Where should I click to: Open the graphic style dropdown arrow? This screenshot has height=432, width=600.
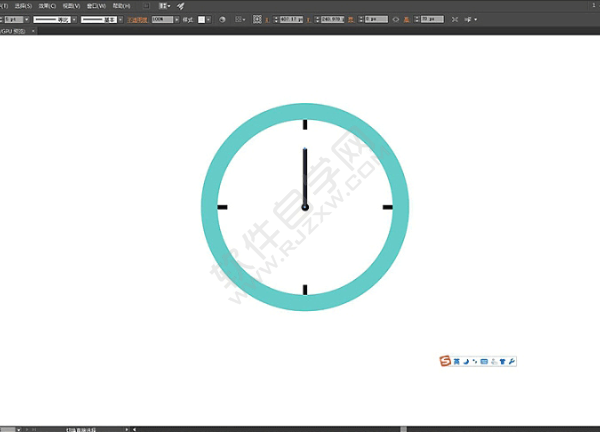(x=208, y=20)
